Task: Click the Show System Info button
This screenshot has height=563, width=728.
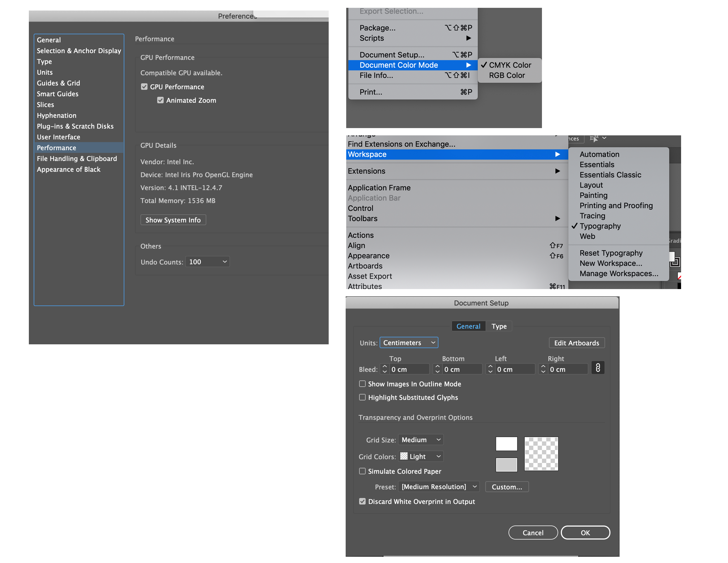Action: (173, 220)
